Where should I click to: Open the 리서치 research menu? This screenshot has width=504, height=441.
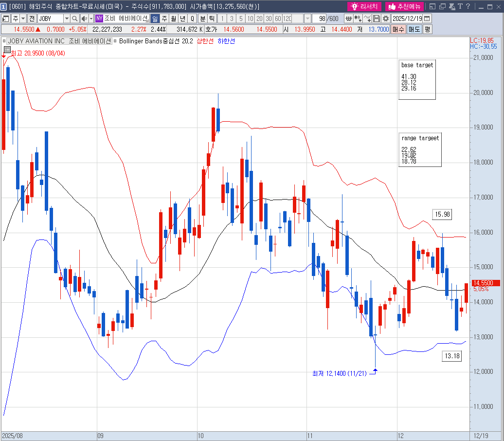[364, 6]
